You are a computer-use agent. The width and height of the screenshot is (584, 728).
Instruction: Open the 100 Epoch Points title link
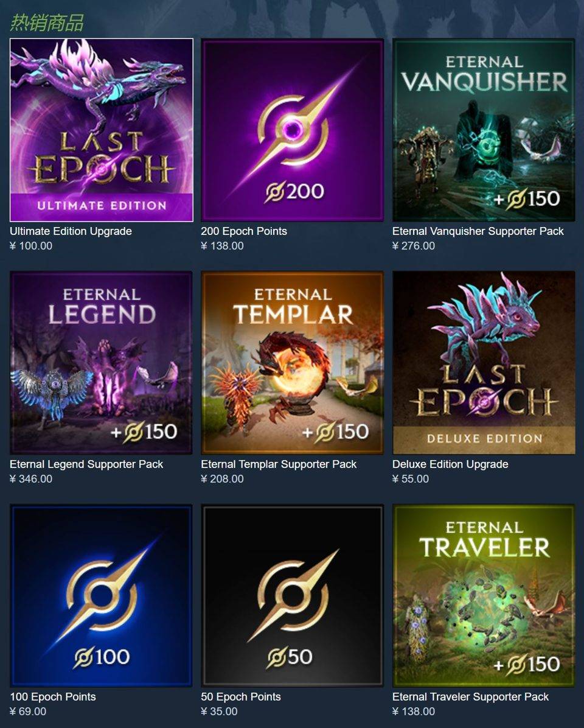click(53, 697)
